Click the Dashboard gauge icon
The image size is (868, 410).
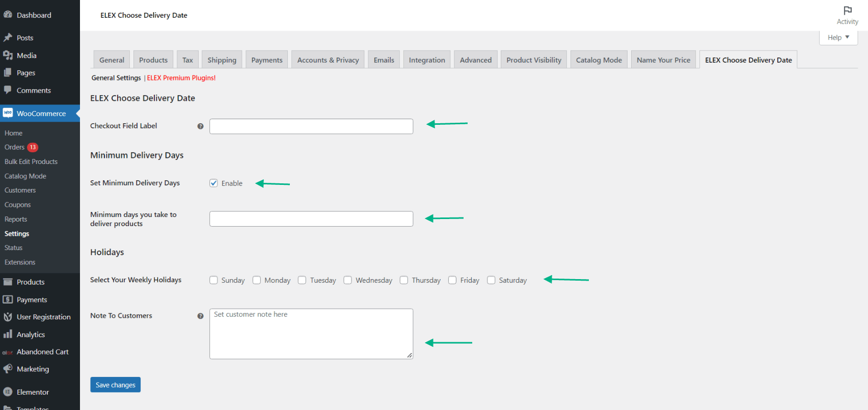tap(8, 15)
